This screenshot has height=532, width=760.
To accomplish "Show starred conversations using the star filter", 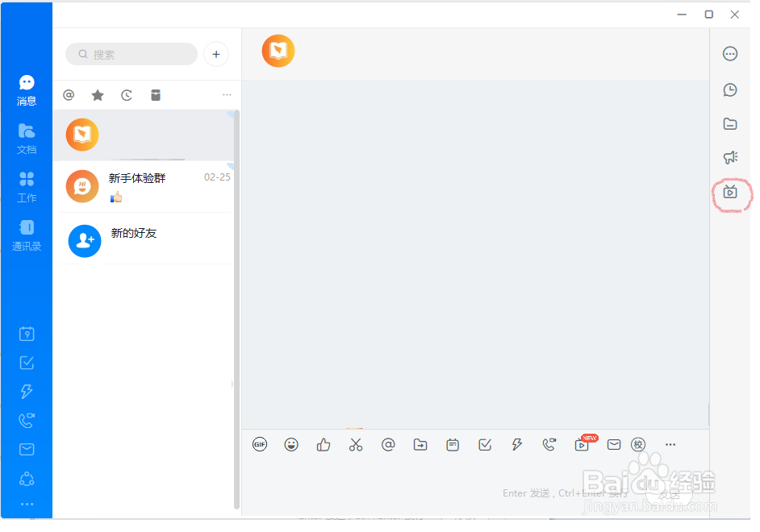I will [x=98, y=94].
